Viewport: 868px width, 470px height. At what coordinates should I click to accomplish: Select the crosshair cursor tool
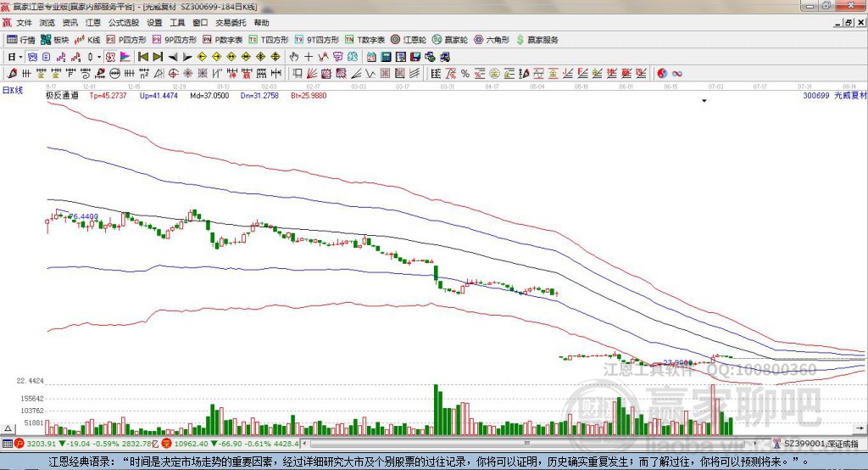tap(309, 57)
